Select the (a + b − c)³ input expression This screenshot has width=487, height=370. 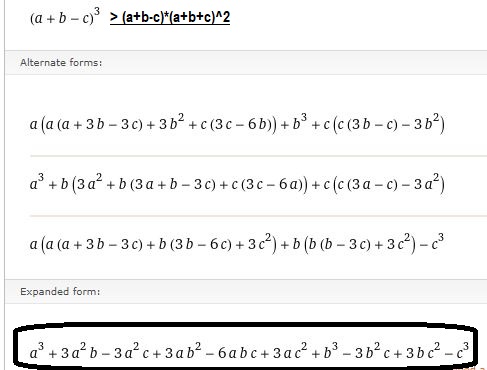(x=65, y=17)
